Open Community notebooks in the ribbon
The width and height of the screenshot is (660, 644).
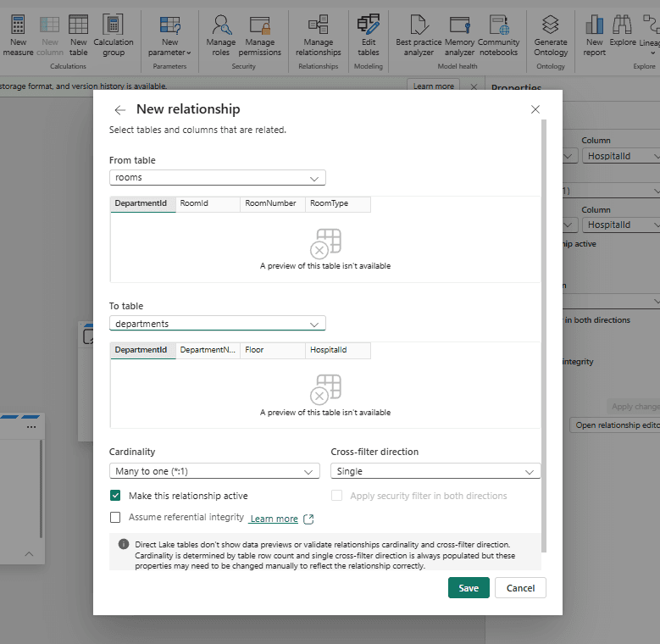(x=498, y=36)
